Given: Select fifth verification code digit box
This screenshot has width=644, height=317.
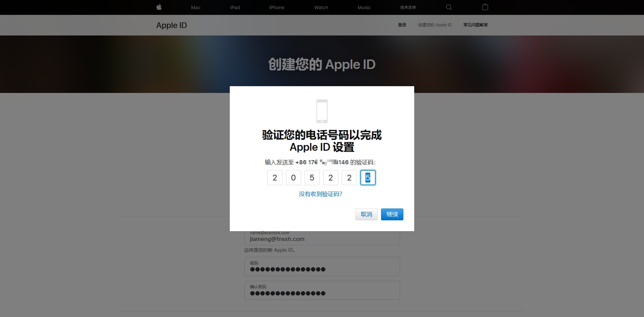Looking at the screenshot, I should point(349,178).
